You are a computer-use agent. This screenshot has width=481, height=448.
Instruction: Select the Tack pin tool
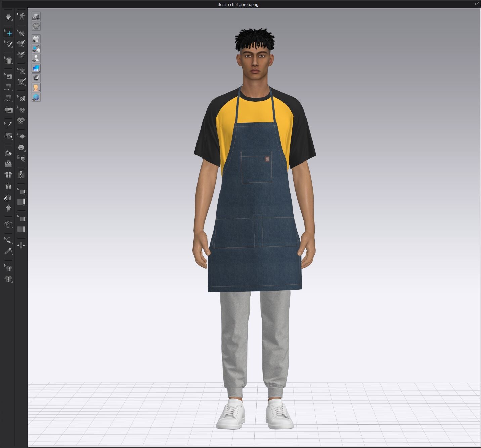tap(8, 125)
